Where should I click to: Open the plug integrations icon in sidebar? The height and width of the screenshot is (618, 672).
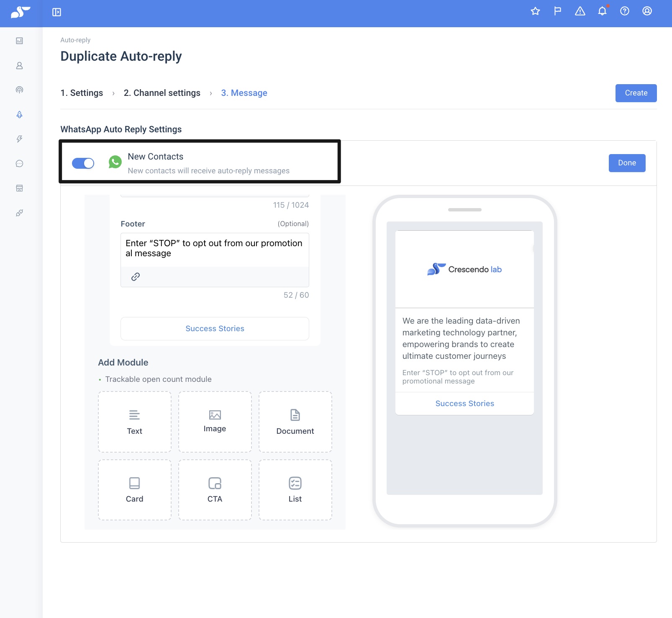pos(19,213)
